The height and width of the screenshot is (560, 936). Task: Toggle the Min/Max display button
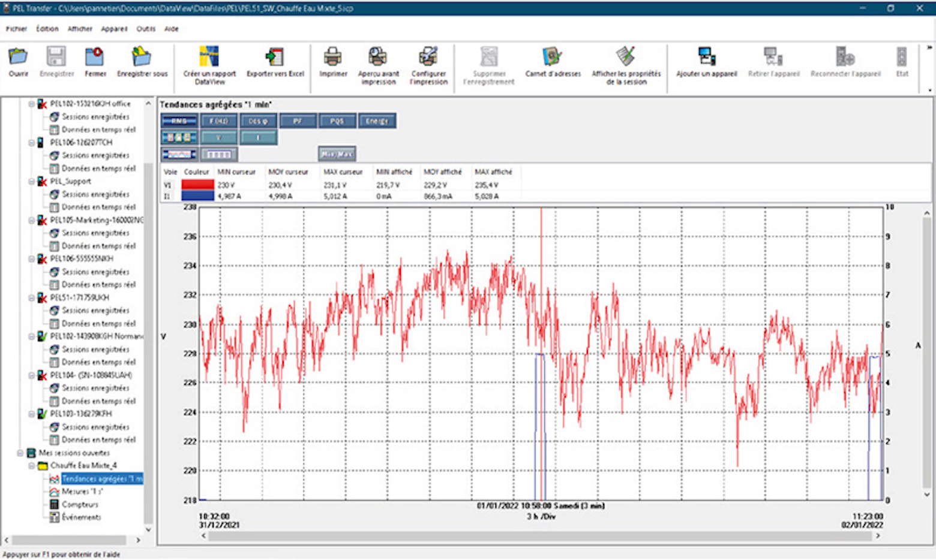coord(337,154)
